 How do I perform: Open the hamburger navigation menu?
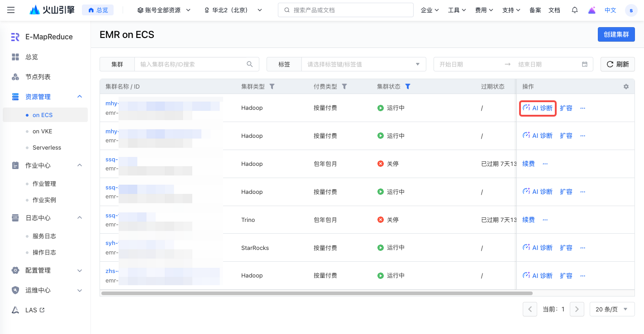[x=11, y=10]
